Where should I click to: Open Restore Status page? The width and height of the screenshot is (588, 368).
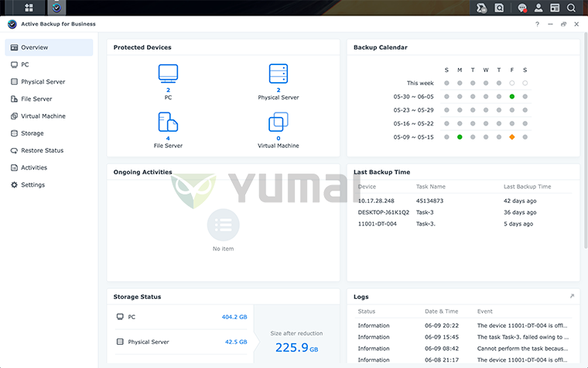[49, 150]
